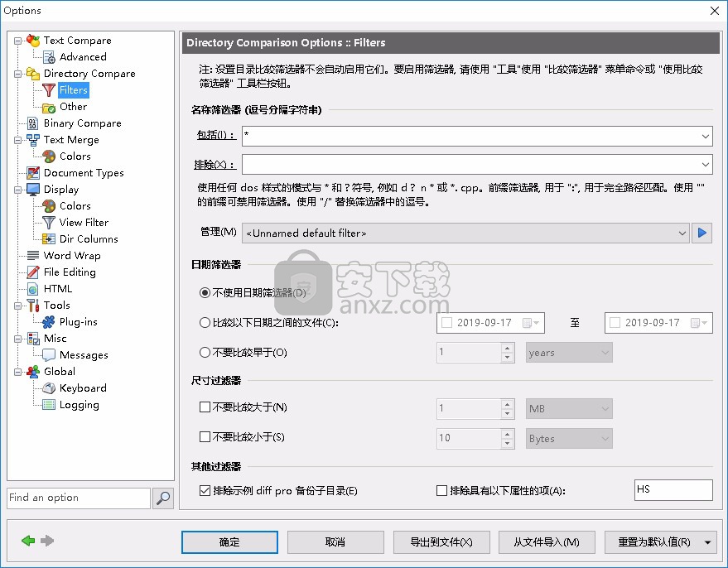Collapse the Display tree node

[17, 190]
